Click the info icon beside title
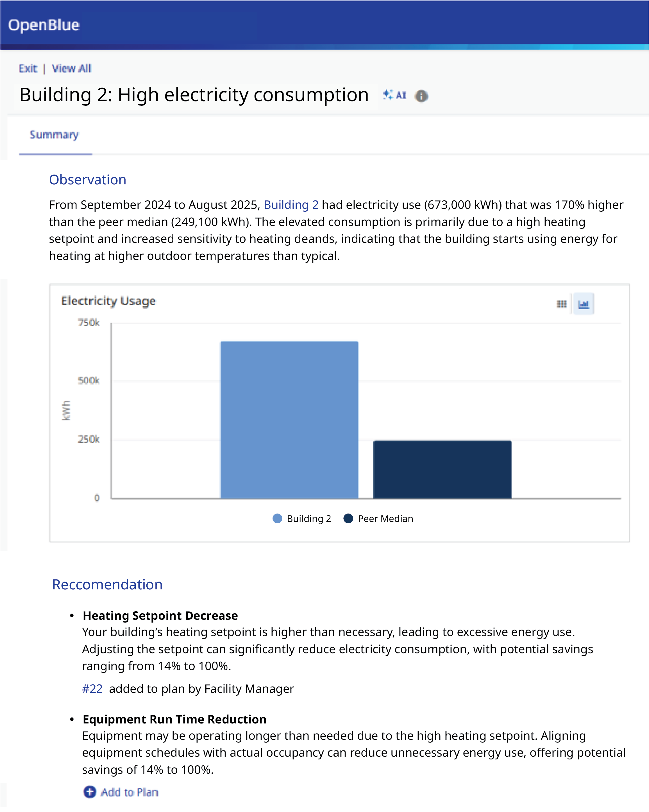 421,96
